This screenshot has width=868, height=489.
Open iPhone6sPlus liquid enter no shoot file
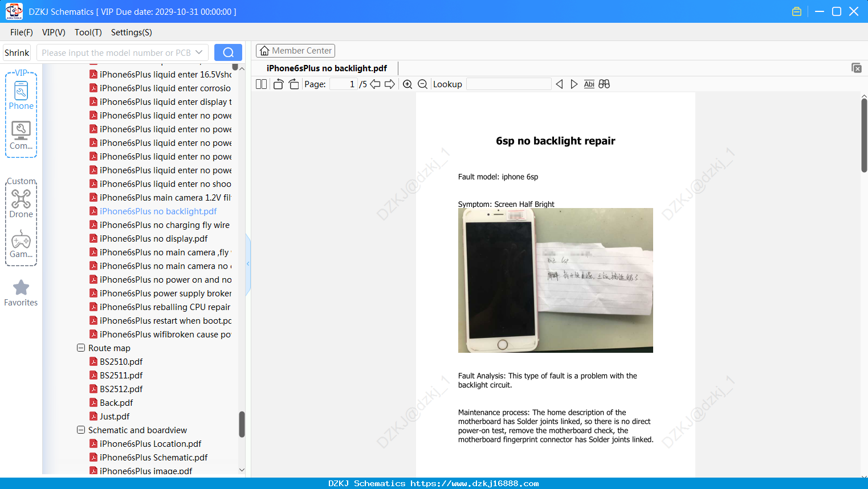(x=165, y=184)
